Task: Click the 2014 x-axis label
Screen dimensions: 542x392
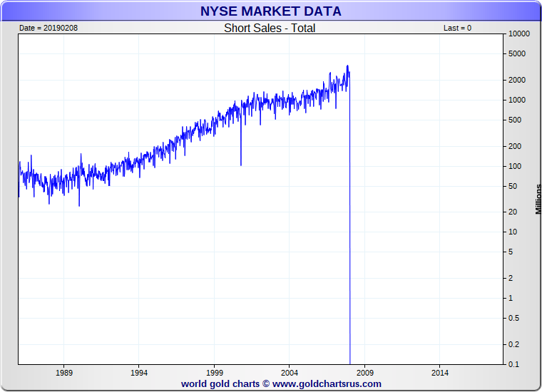Action: 440,373
